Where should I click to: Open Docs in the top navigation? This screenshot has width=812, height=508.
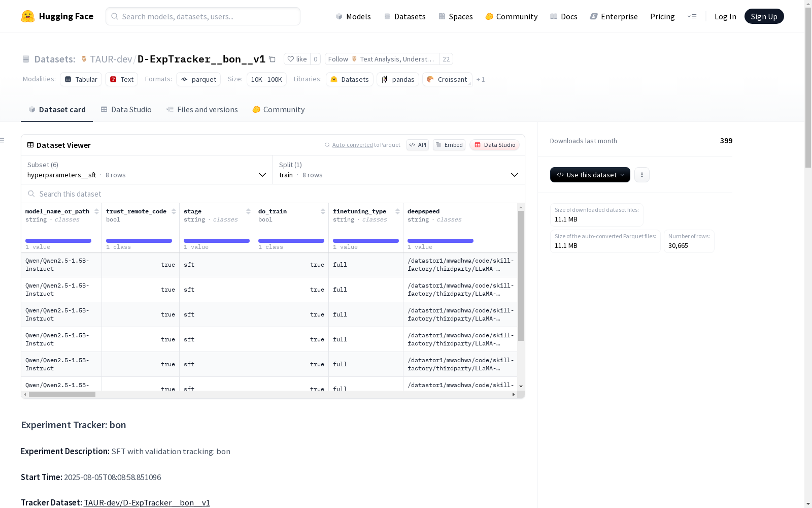[x=564, y=16]
